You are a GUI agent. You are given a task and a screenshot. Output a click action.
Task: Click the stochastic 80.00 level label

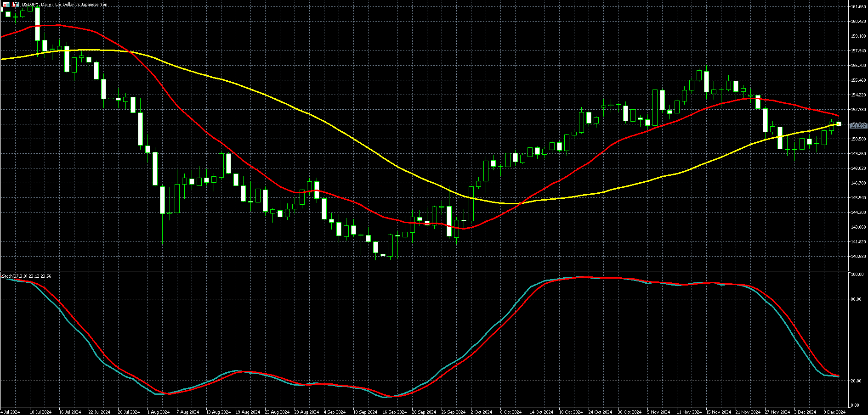856,299
